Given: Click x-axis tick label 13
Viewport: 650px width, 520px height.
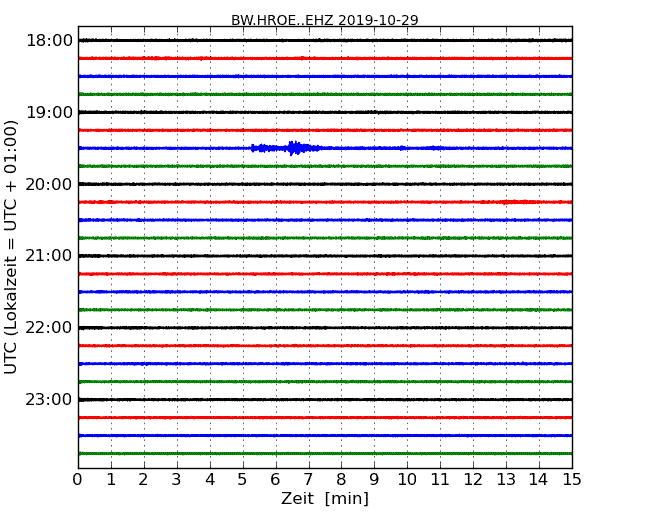Looking at the screenshot, I should click(506, 479).
